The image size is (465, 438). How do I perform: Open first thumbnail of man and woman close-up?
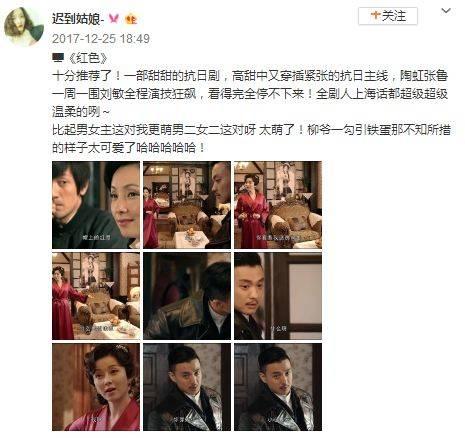pos(96,205)
